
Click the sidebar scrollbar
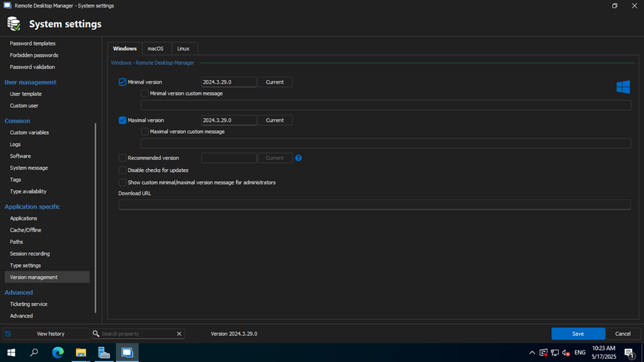pyautogui.click(x=96, y=218)
